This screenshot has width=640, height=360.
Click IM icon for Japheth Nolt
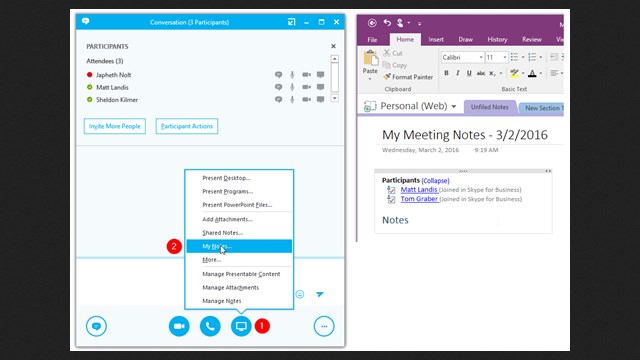tap(278, 75)
